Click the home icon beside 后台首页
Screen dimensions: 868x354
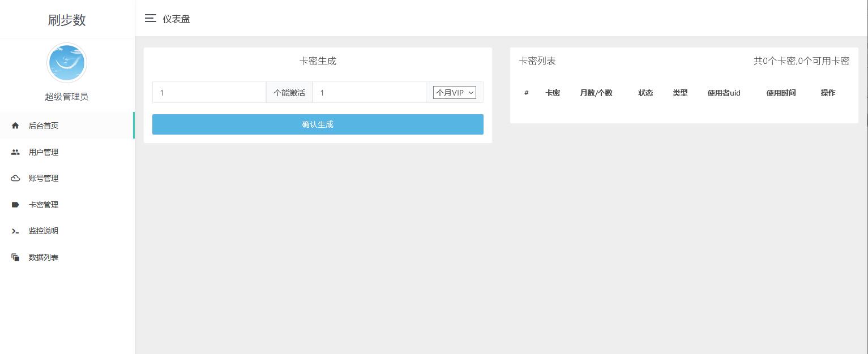click(15, 126)
